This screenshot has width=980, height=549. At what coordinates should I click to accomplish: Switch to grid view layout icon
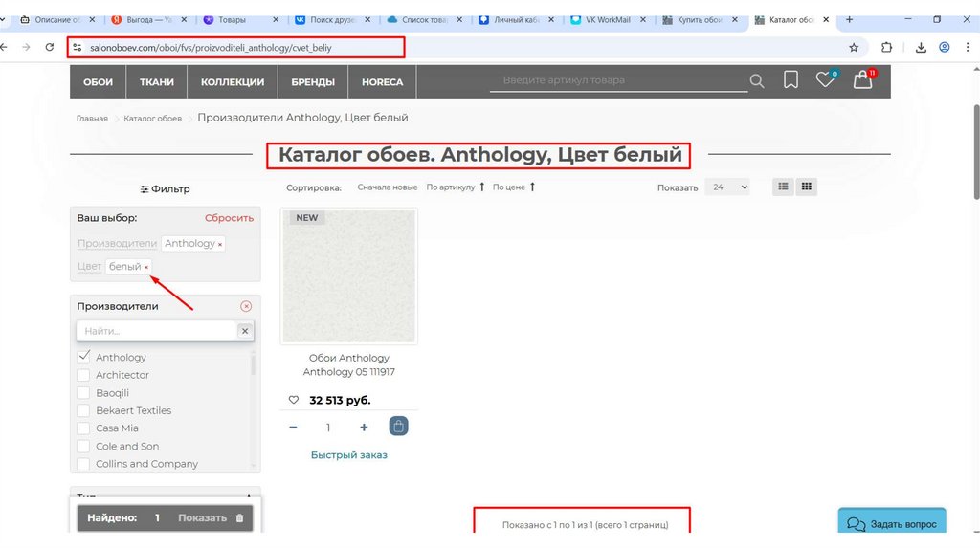click(806, 187)
